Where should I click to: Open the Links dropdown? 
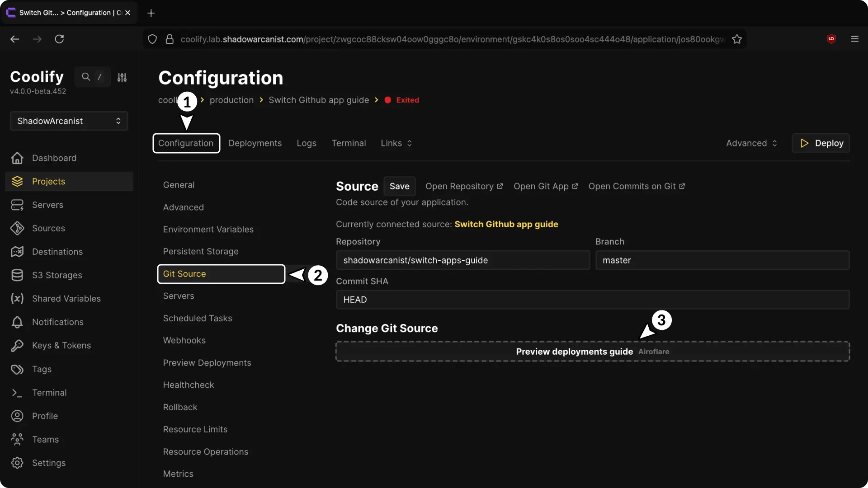(x=396, y=143)
